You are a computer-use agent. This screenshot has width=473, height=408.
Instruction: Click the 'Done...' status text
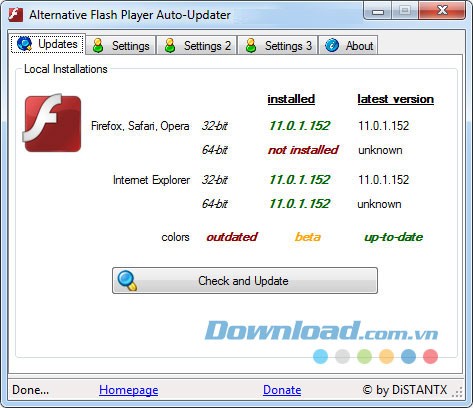click(30, 390)
